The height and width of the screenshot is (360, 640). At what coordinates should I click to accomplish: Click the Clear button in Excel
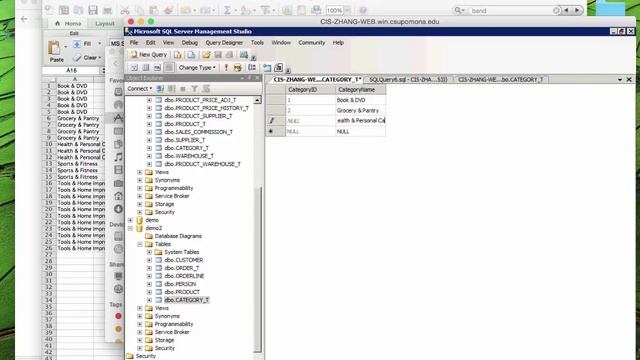[x=87, y=58]
